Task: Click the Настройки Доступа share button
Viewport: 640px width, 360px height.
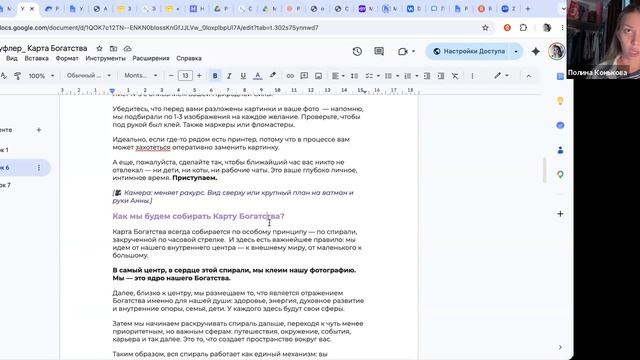Action: coord(469,51)
